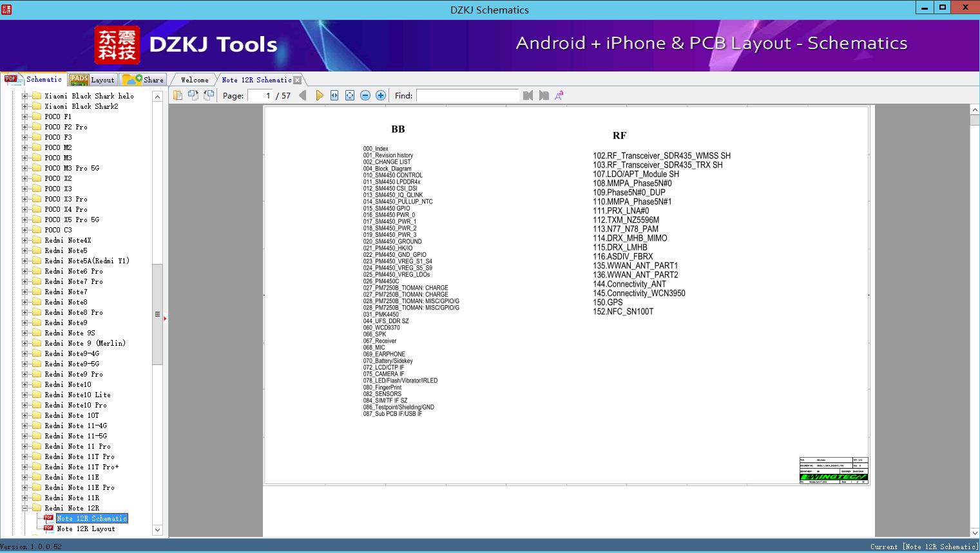Click 044_UFS_DDR SZ in BB list
This screenshot has height=553, width=980.
386,321
